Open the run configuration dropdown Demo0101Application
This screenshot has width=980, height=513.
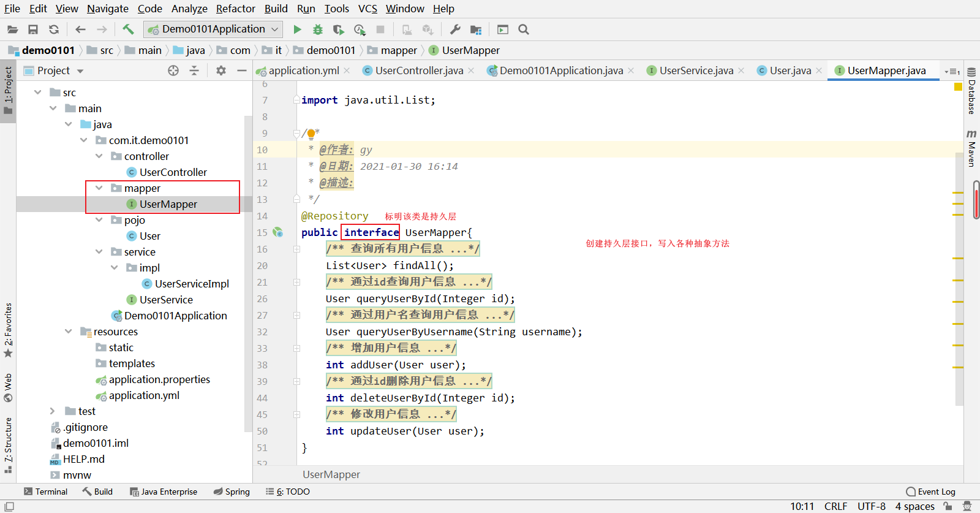(x=213, y=29)
